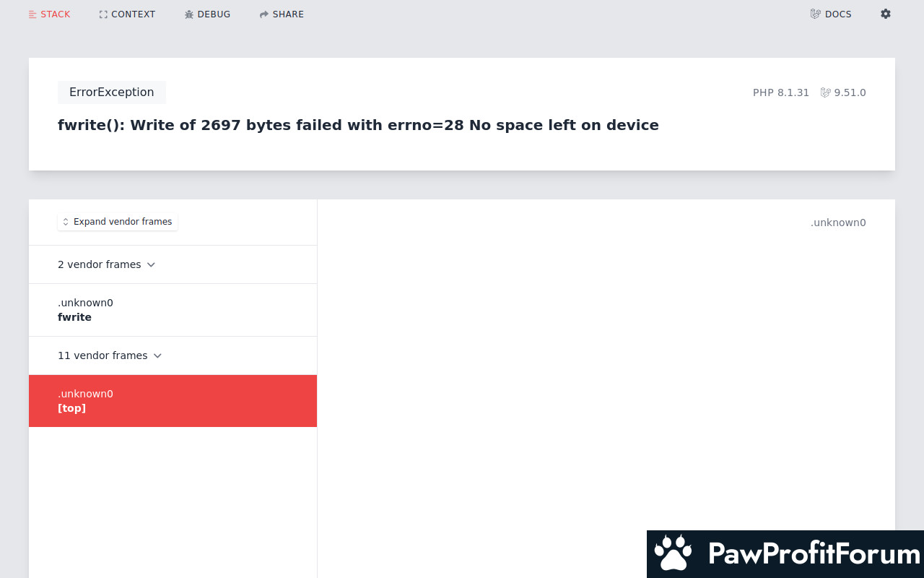Select the highlighted [top] stack frame
This screenshot has height=578, width=924.
point(173,401)
